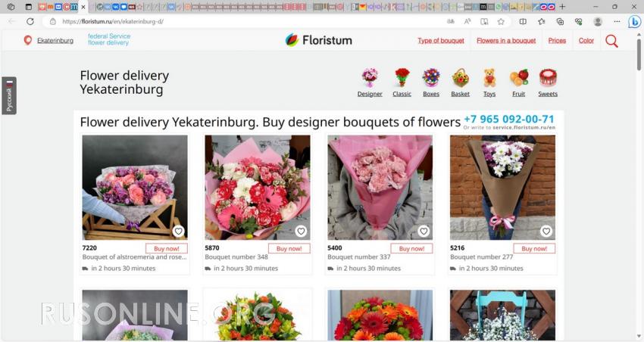
Task: Open the Type of bouquet menu
Action: [441, 41]
